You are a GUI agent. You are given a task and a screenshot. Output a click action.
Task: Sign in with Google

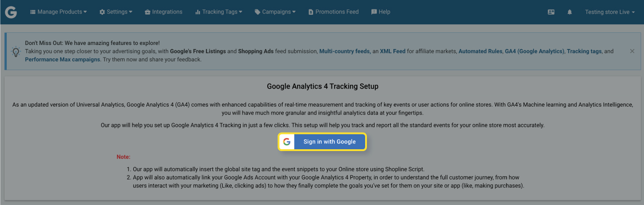[322, 142]
